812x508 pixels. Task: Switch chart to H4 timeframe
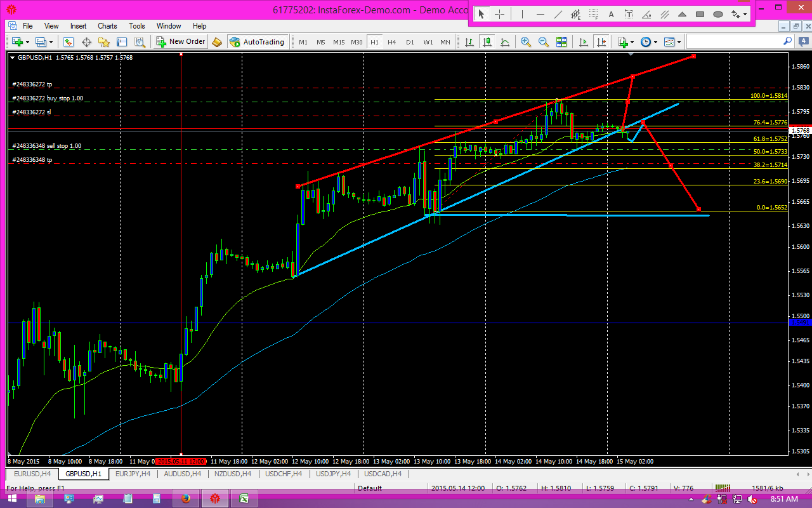click(391, 42)
